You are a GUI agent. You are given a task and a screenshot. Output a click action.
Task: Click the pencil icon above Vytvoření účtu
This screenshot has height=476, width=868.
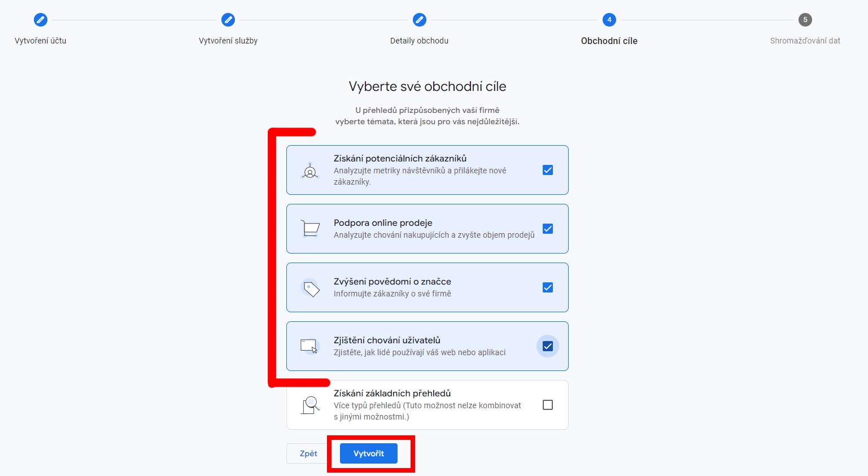[41, 20]
